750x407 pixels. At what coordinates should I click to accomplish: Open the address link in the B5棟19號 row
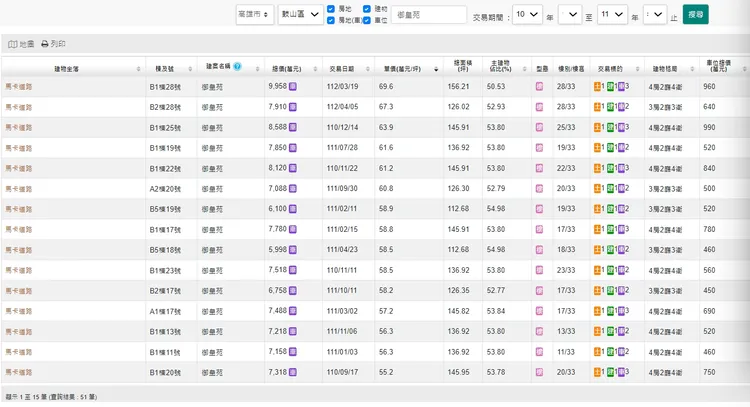tap(19, 209)
